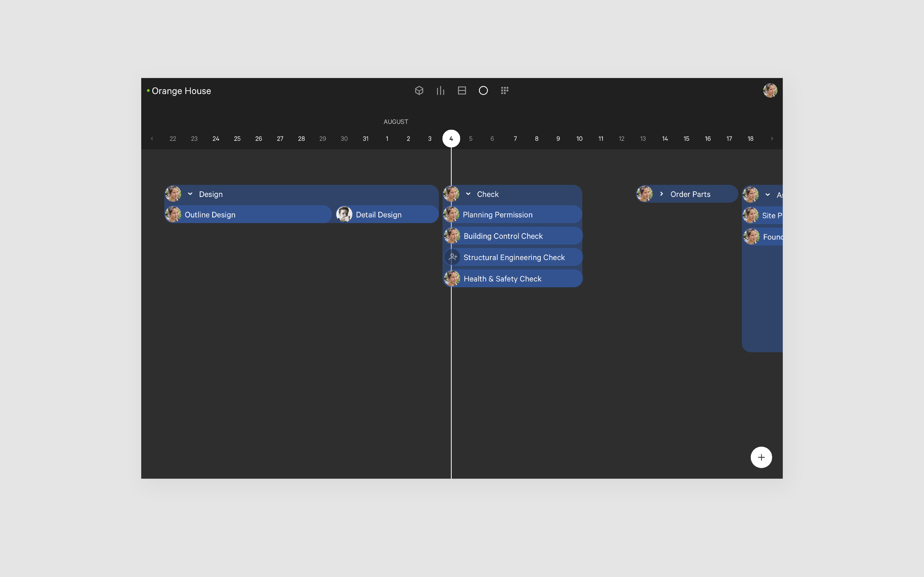Click date 10 in the timeline header

pos(579,138)
